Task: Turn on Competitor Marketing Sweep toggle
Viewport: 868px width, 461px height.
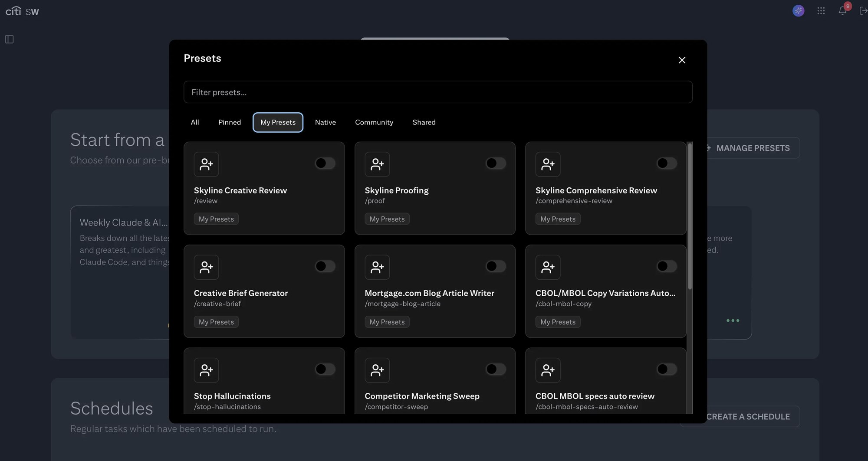Action: [496, 369]
